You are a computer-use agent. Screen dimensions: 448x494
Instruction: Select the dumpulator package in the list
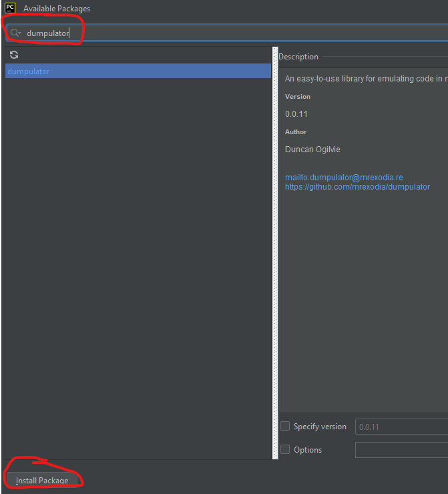[29, 71]
